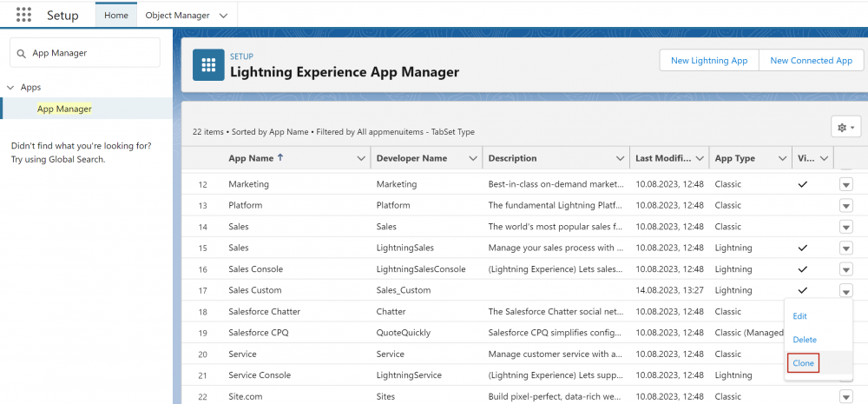Click the App Name sort arrow
868x404 pixels.
280,158
